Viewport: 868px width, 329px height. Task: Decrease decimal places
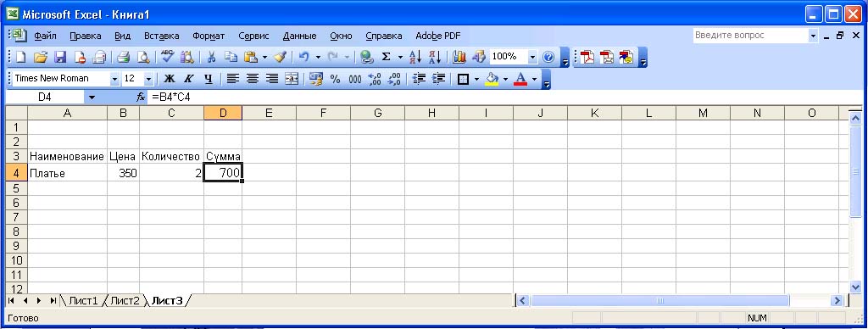[x=393, y=79]
